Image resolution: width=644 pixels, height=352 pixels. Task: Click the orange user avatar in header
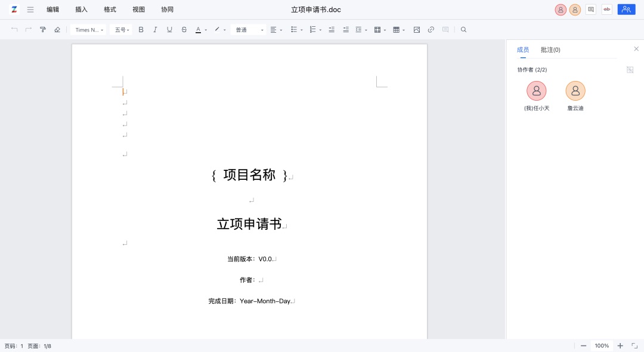tap(575, 10)
